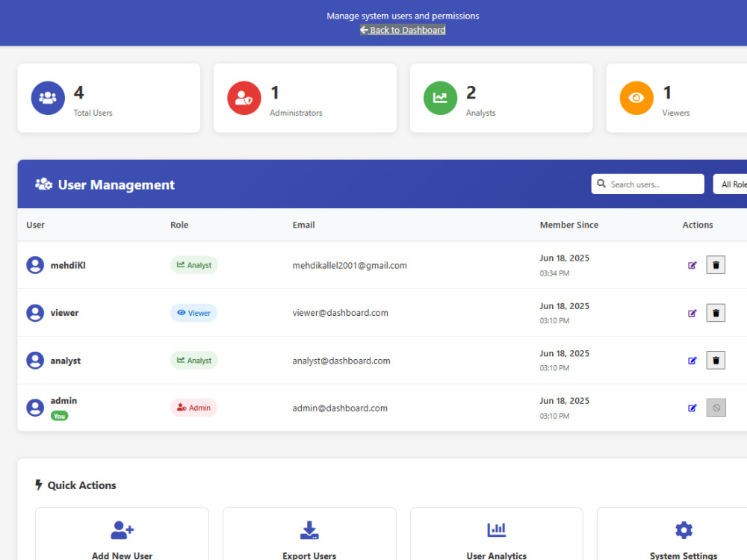Click the User column header

[x=35, y=225]
